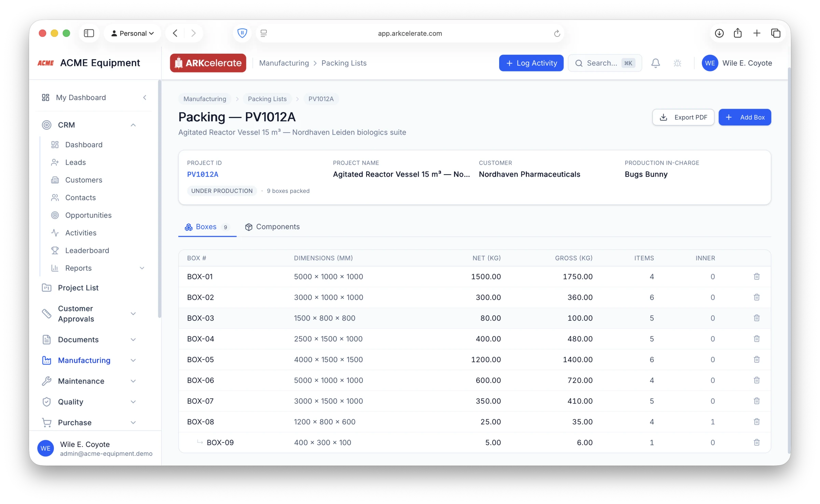Select the Boxes tab
Viewport: 820px width, 504px height.
coord(207,227)
